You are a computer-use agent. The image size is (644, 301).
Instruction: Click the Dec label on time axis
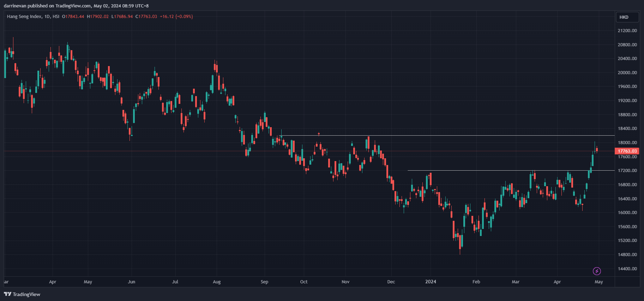[391, 282]
